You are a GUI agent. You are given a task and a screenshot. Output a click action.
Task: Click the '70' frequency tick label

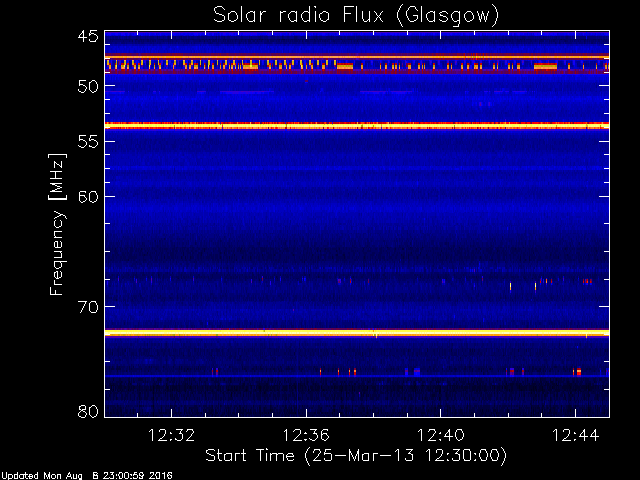(x=88, y=307)
